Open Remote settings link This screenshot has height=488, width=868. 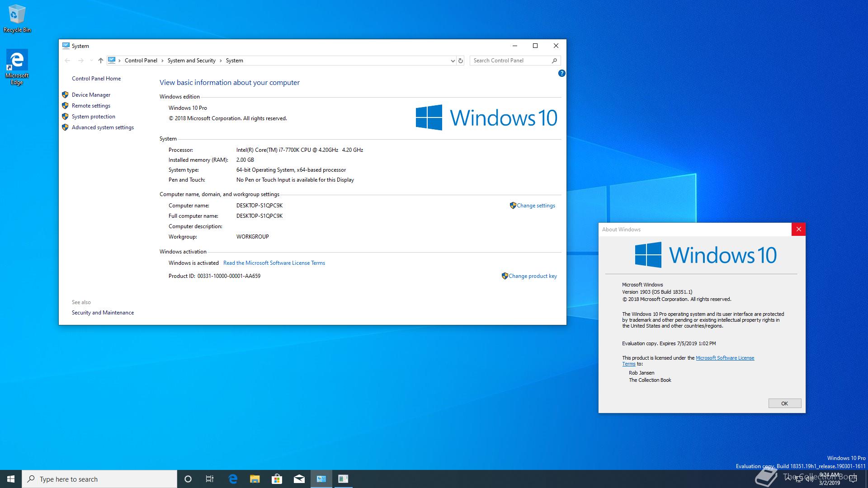[91, 106]
